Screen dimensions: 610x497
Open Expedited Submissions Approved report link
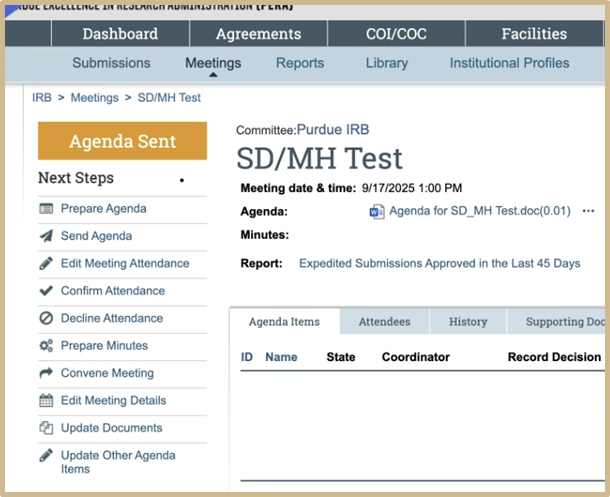click(x=439, y=263)
